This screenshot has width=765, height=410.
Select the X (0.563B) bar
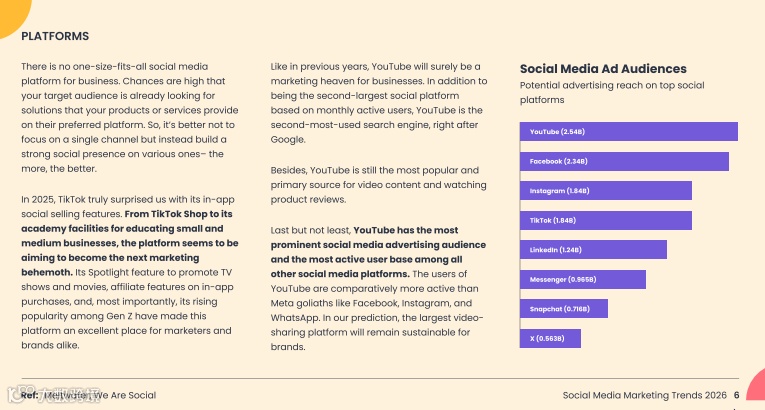point(550,338)
